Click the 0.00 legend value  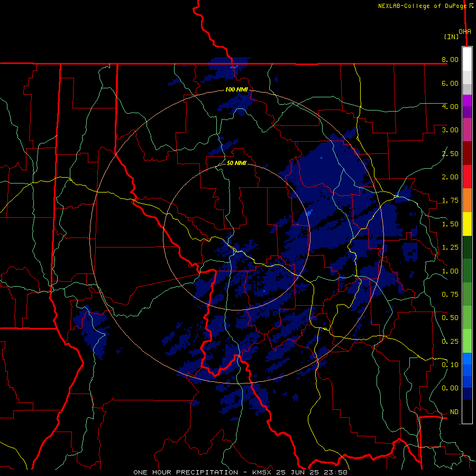(450, 388)
